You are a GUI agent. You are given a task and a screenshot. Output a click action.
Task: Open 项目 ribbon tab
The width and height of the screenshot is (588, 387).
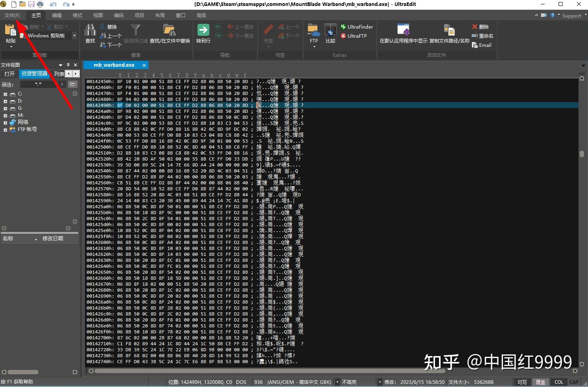pyautogui.click(x=139, y=15)
